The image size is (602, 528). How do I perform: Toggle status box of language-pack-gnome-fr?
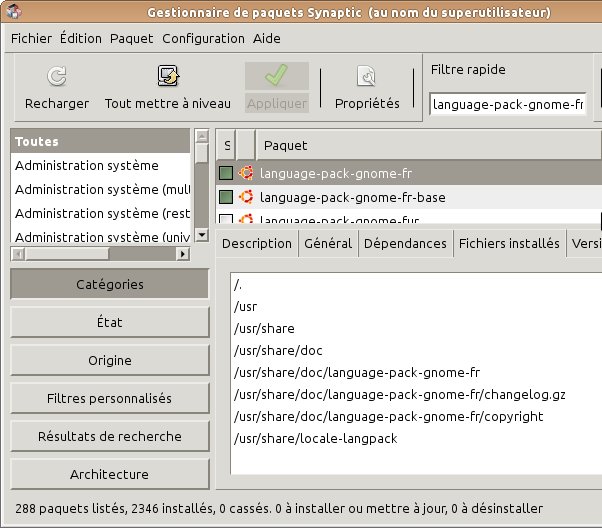click(x=226, y=173)
